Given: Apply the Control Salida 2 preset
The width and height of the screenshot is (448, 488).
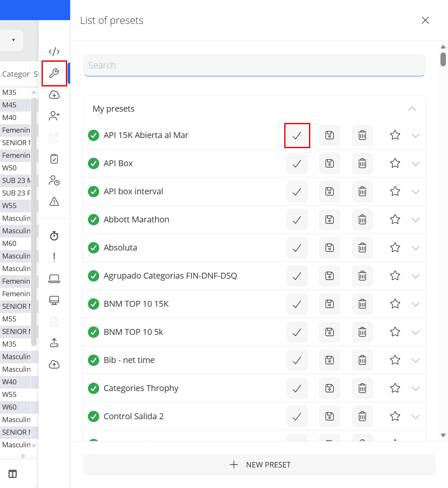Looking at the screenshot, I should (x=297, y=416).
